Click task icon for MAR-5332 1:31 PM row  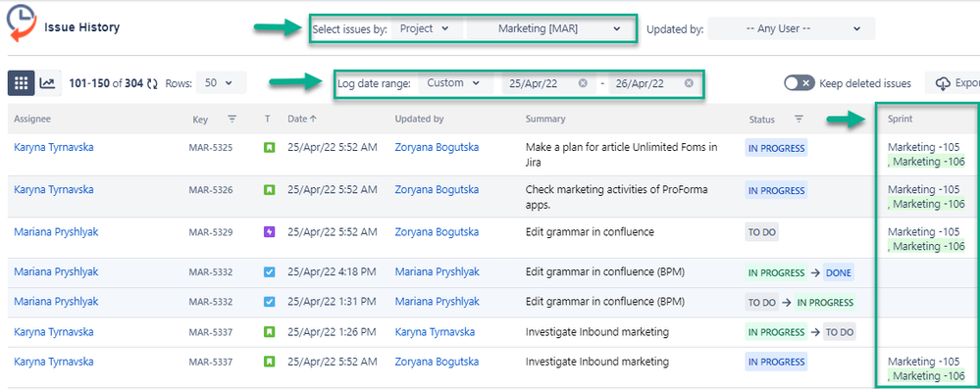[x=269, y=302]
